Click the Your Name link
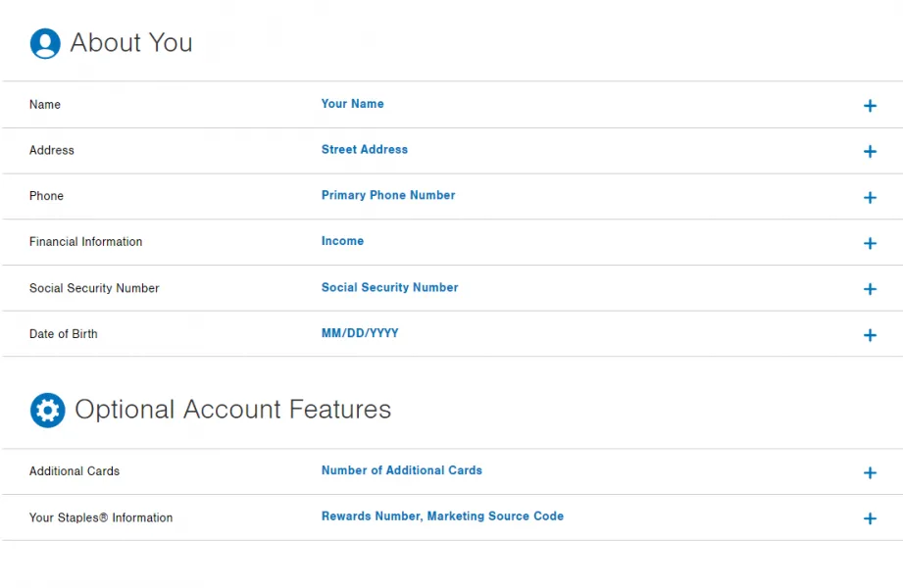This screenshot has height=588, width=903. click(352, 104)
